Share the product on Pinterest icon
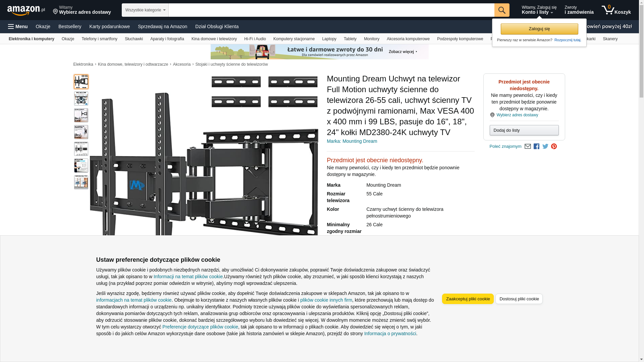 point(554,146)
